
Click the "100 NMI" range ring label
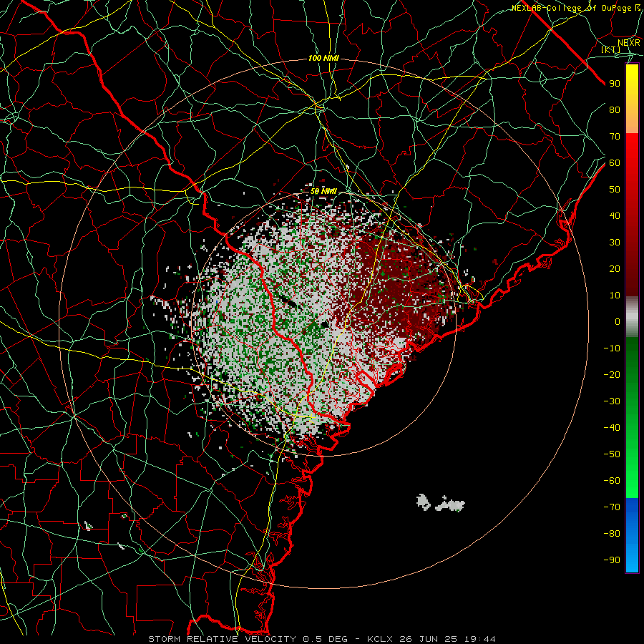point(323,59)
